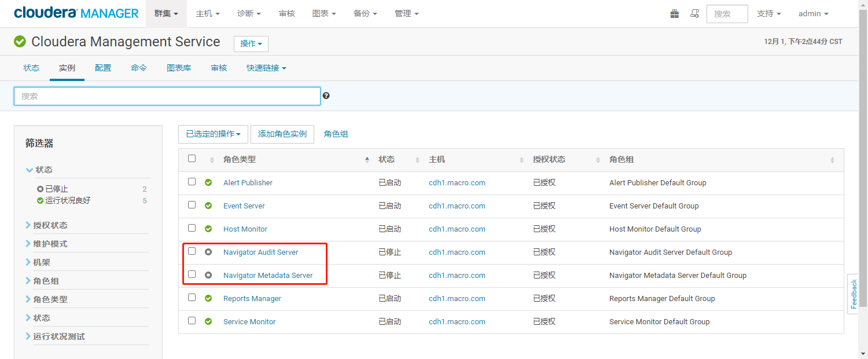Expand the 角色类型 filter
868x359 pixels.
coord(46,299)
